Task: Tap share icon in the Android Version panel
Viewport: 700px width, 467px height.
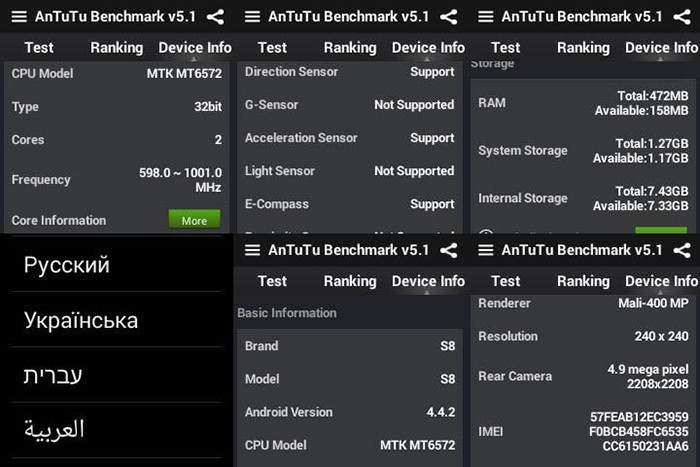Action: 449,250
